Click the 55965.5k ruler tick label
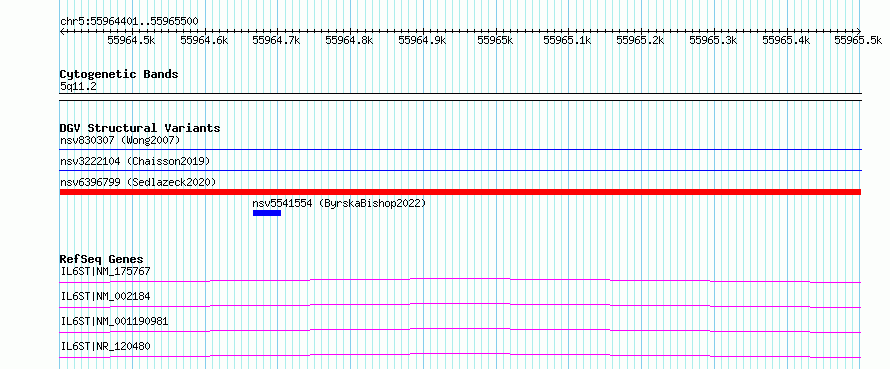 [858, 40]
